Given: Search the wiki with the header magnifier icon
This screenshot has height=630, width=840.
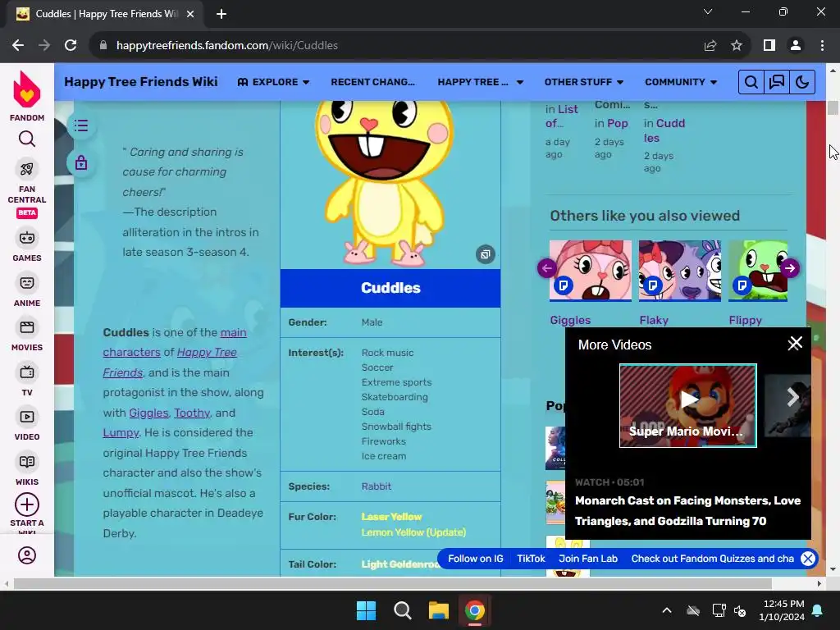Looking at the screenshot, I should click(x=751, y=82).
